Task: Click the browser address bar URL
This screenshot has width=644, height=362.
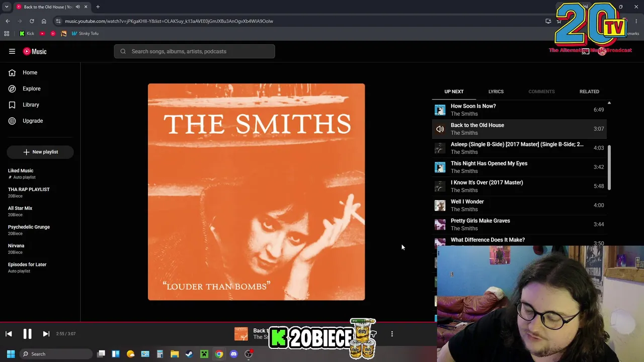Action: click(x=169, y=21)
